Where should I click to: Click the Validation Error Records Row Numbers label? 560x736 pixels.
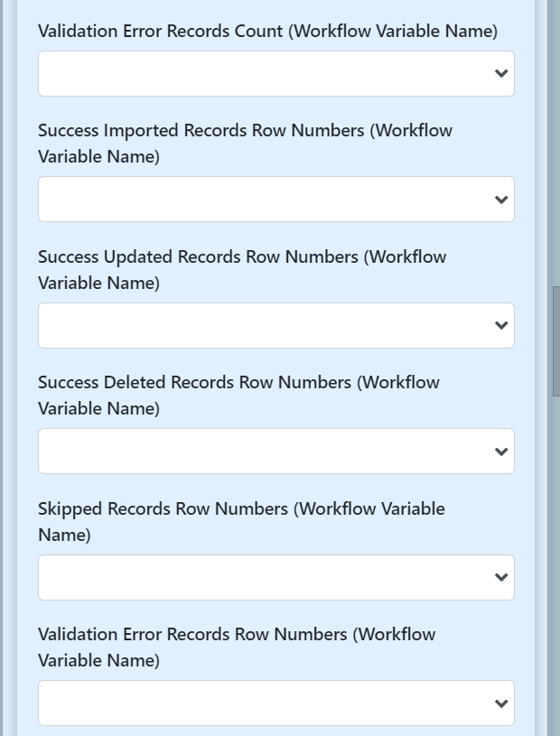[237, 647]
